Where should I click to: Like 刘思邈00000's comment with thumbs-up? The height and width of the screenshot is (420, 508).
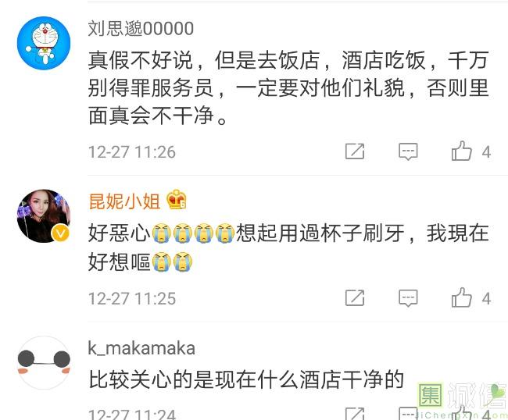(x=461, y=151)
